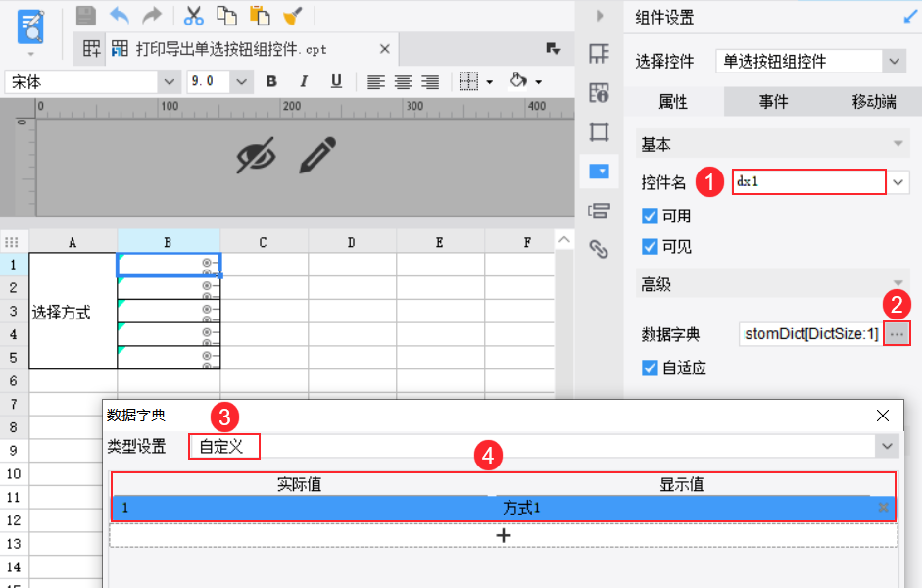Open 类型设置 dropdown in dictionary dialog
This screenshot has height=588, width=922.
click(887, 446)
